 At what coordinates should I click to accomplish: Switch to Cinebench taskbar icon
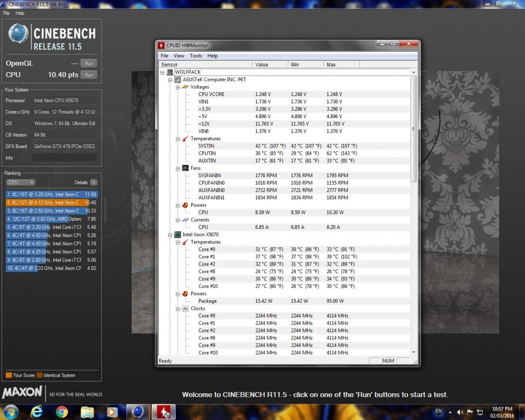[x=138, y=412]
